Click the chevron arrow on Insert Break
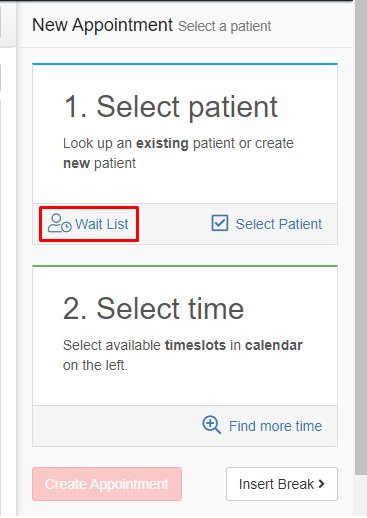 (322, 484)
